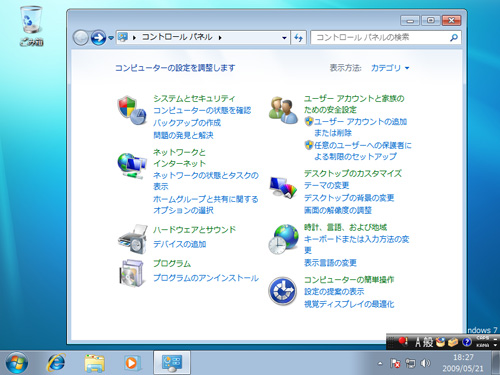Toggle the KANA indicator on language bar
The width and height of the screenshot is (500, 375).
coord(483,345)
